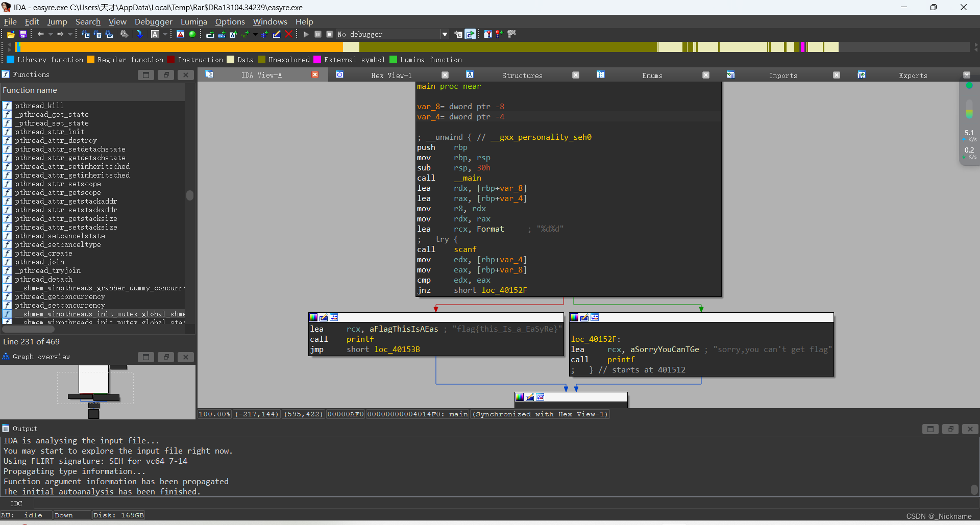
Task: Click the Pause process debugger icon
Action: 317,34
